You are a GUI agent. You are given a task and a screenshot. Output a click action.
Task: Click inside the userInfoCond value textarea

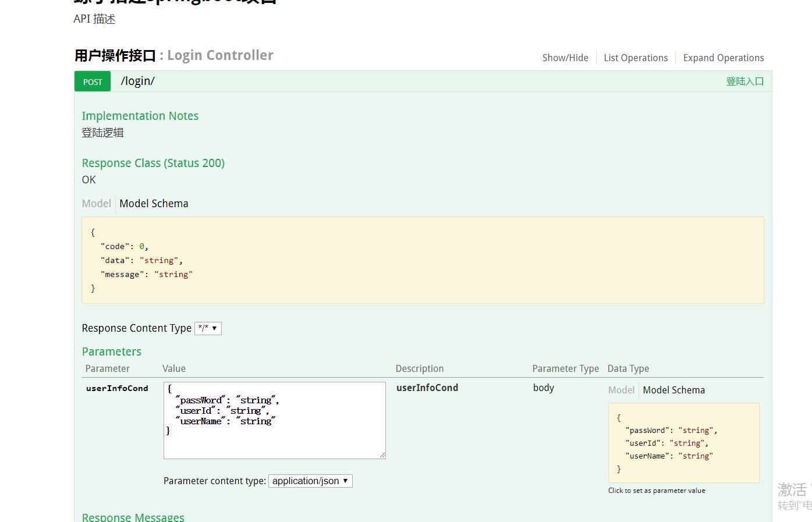coord(275,420)
